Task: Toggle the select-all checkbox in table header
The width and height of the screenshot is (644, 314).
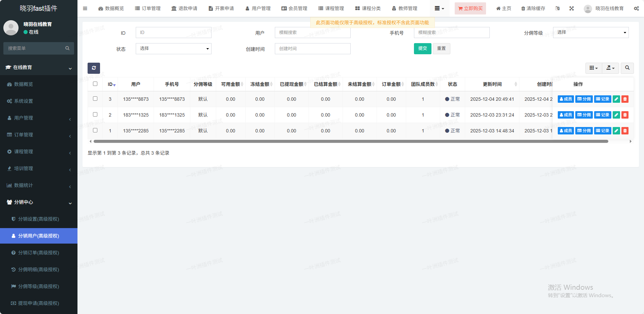Action: [95, 84]
